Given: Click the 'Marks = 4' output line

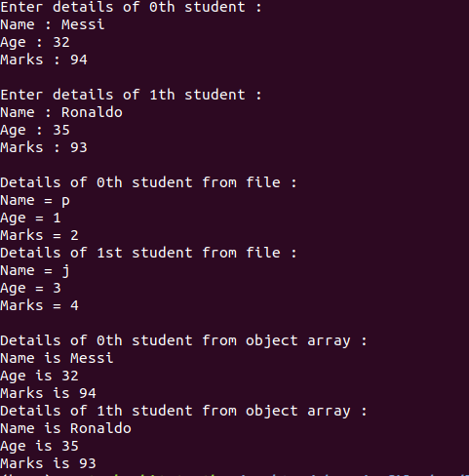Looking at the screenshot, I should (39, 305).
